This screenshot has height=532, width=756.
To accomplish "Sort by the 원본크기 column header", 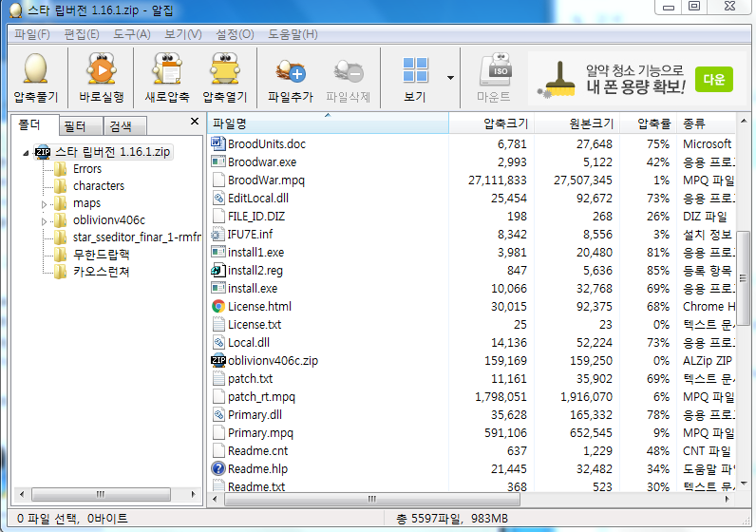I will click(576, 123).
